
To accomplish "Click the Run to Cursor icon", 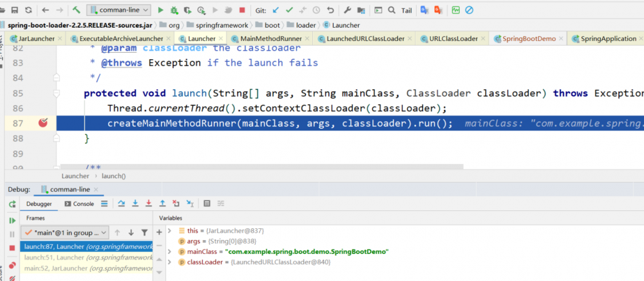I will pyautogui.click(x=190, y=203).
